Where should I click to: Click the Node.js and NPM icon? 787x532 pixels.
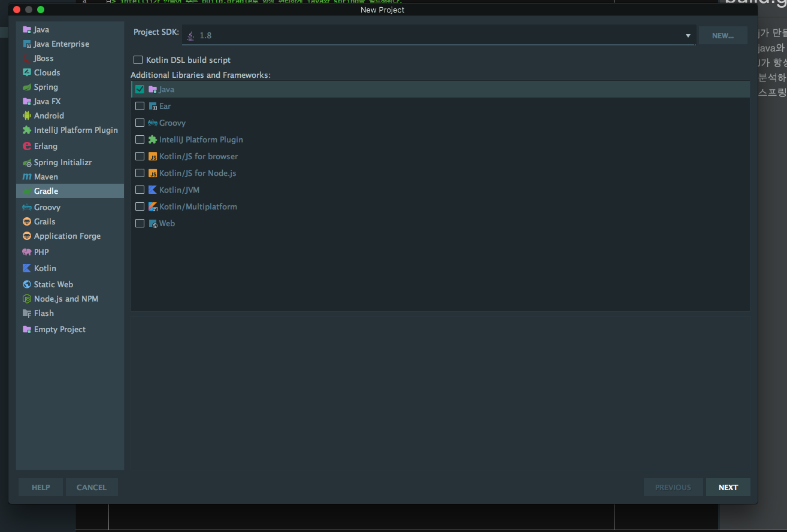[26, 299]
